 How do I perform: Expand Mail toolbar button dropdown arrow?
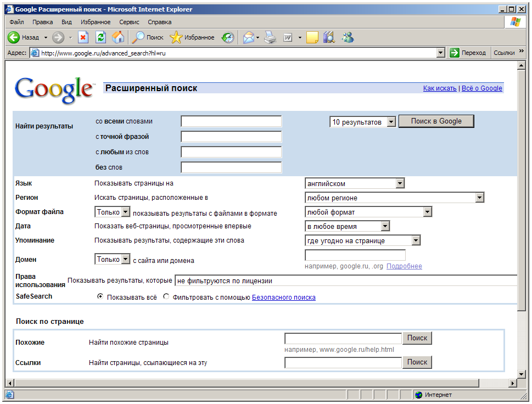(258, 37)
